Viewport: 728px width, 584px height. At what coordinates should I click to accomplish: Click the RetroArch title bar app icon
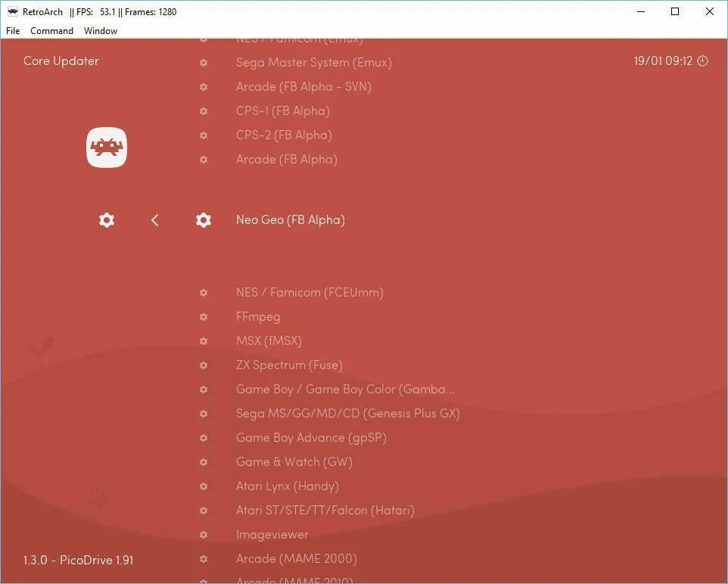click(13, 11)
